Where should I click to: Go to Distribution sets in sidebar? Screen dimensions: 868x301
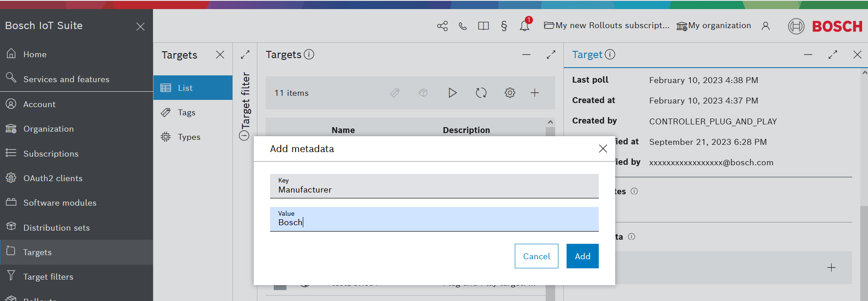pyautogui.click(x=56, y=227)
